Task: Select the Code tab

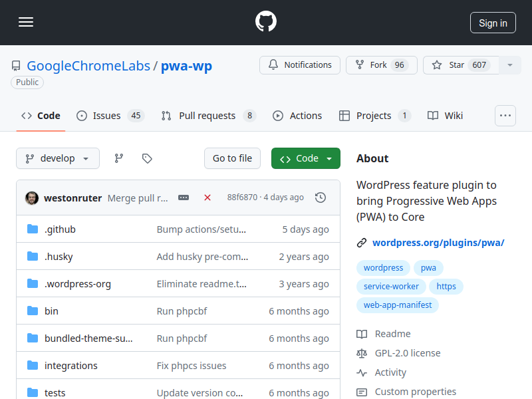Action: coord(41,116)
